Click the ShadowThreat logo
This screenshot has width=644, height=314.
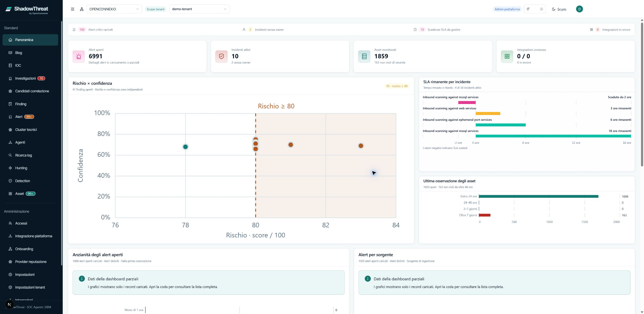click(x=27, y=10)
